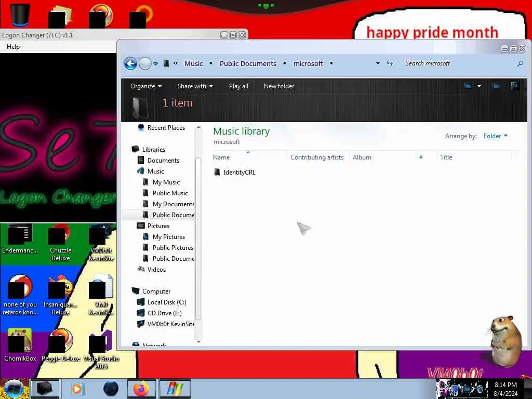Click the microsoft breadcrumb segment
The image size is (532, 399).
[x=308, y=63]
